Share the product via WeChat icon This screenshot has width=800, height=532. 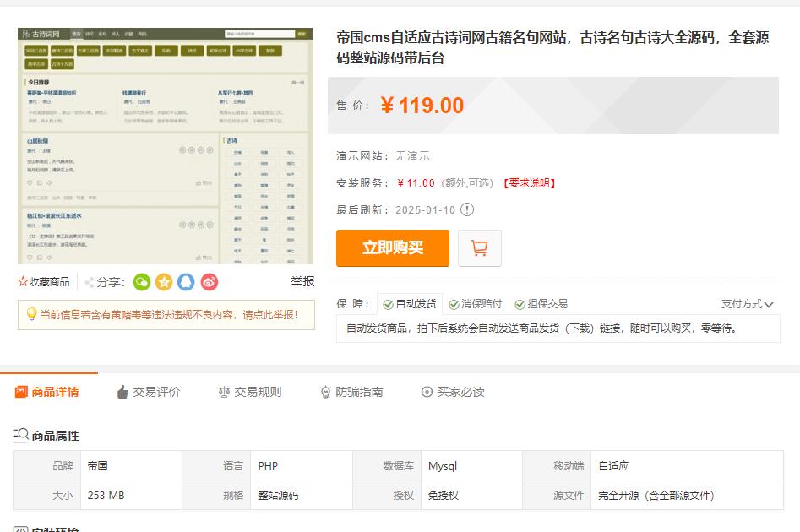pyautogui.click(x=142, y=282)
